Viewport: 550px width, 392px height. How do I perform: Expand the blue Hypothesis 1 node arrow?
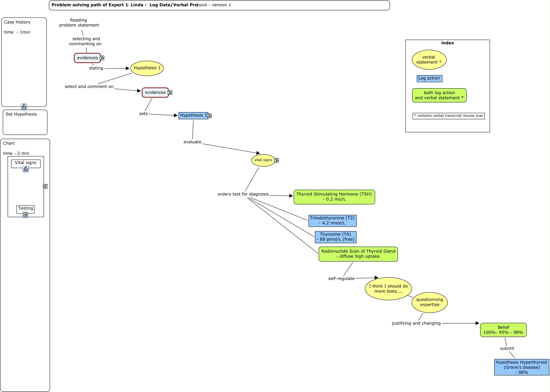coord(210,116)
